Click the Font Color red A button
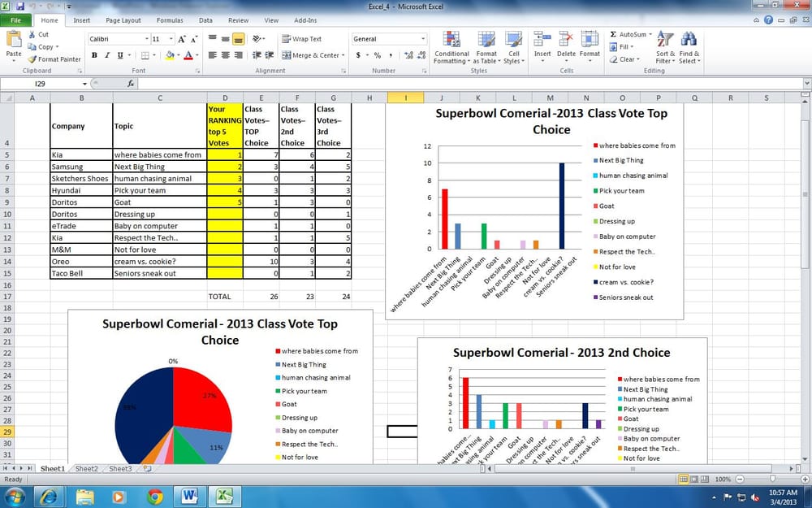The height and width of the screenshot is (508, 812). (188, 55)
